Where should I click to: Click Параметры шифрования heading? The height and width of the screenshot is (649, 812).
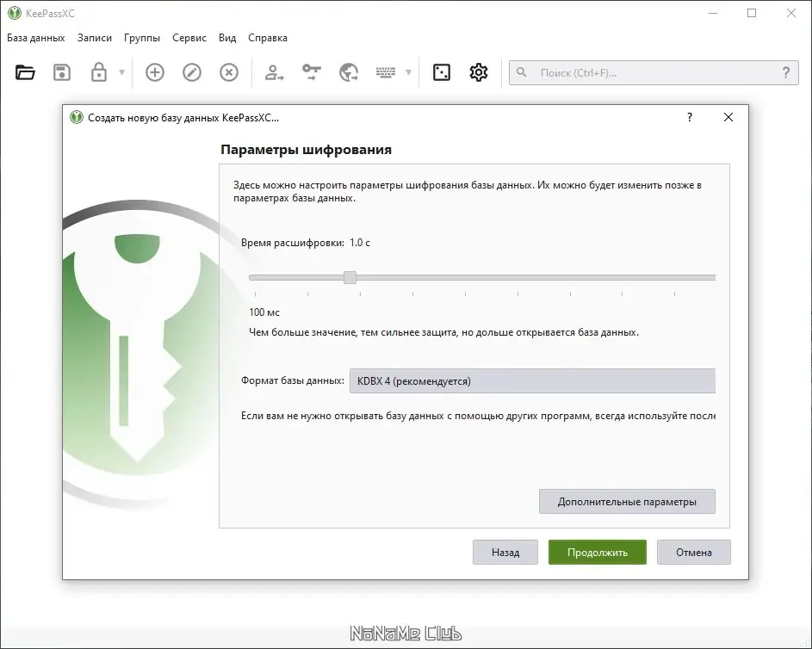306,150
